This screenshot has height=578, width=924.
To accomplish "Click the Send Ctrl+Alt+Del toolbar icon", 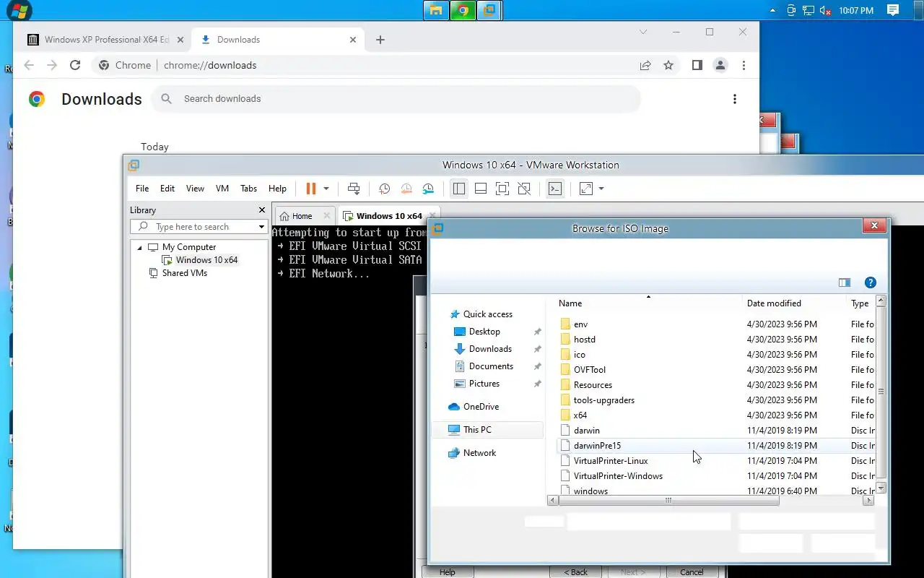I will [354, 189].
